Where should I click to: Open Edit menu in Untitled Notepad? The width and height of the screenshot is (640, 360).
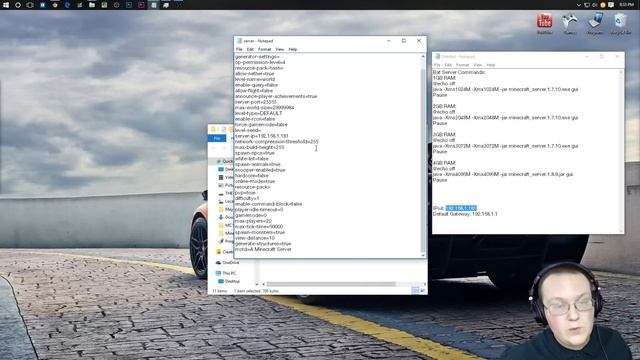[x=448, y=65]
